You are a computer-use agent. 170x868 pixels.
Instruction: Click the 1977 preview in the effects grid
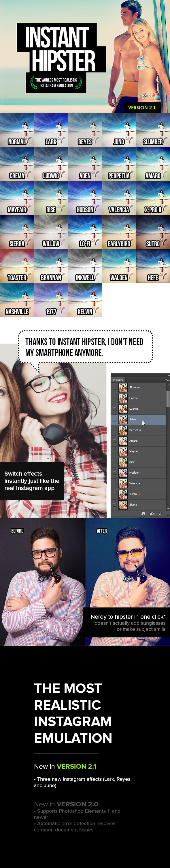pyautogui.click(x=51, y=300)
